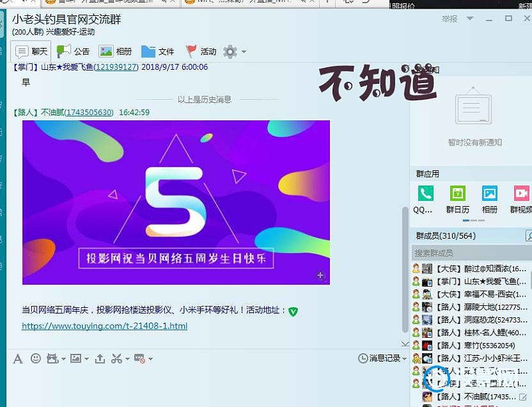Expand the shake-window tool dropdown arrow
Screen dimensions: 532x407
63,358
